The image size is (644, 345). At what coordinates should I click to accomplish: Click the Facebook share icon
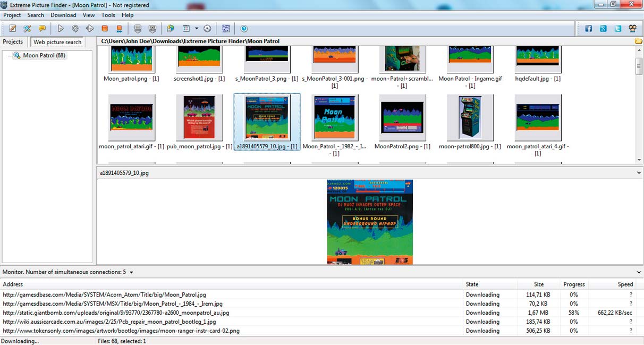(x=589, y=29)
